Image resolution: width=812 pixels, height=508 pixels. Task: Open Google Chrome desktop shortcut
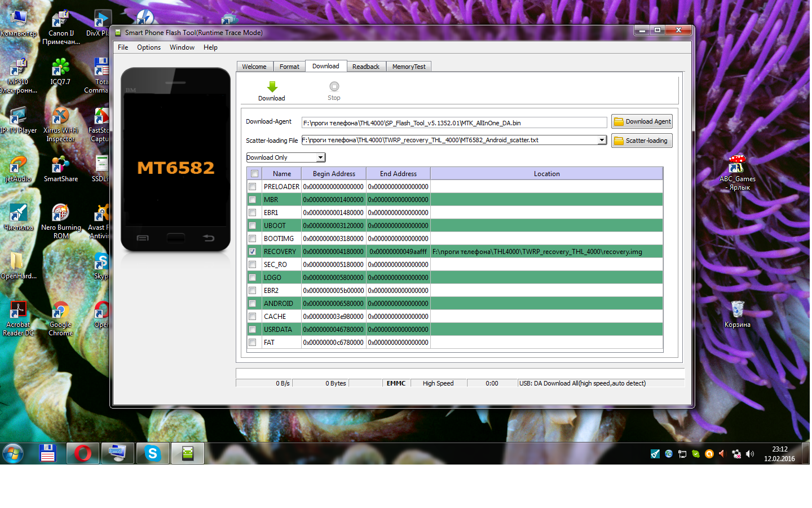point(60,311)
